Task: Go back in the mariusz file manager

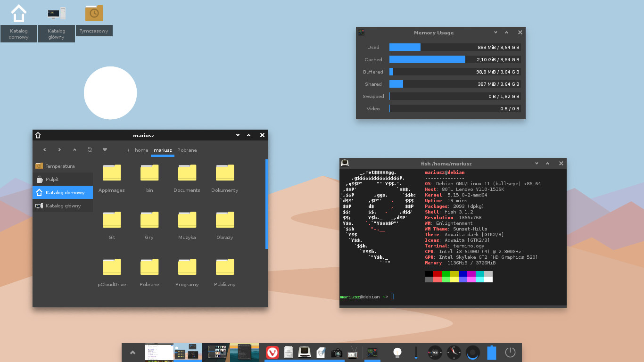Action: tap(45, 150)
